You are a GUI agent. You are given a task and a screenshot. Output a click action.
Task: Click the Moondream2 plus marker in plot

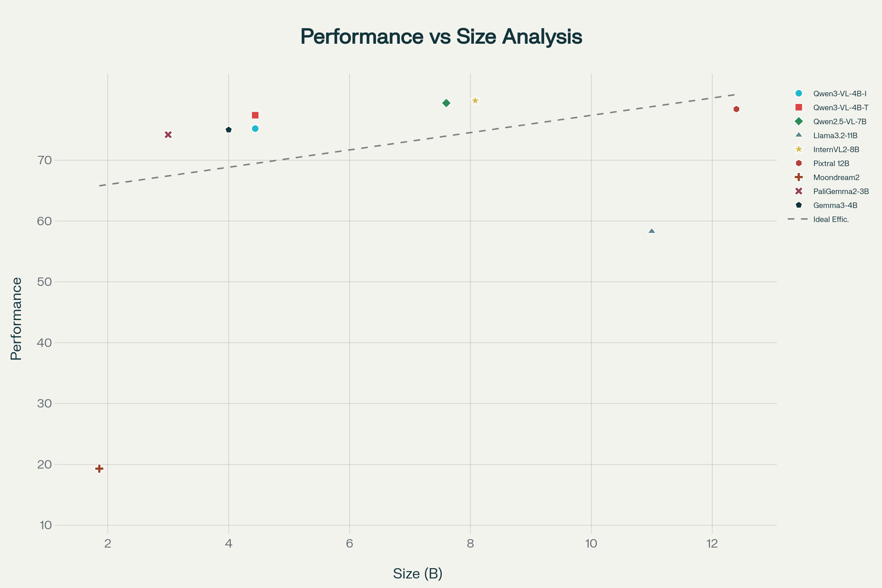pos(99,468)
